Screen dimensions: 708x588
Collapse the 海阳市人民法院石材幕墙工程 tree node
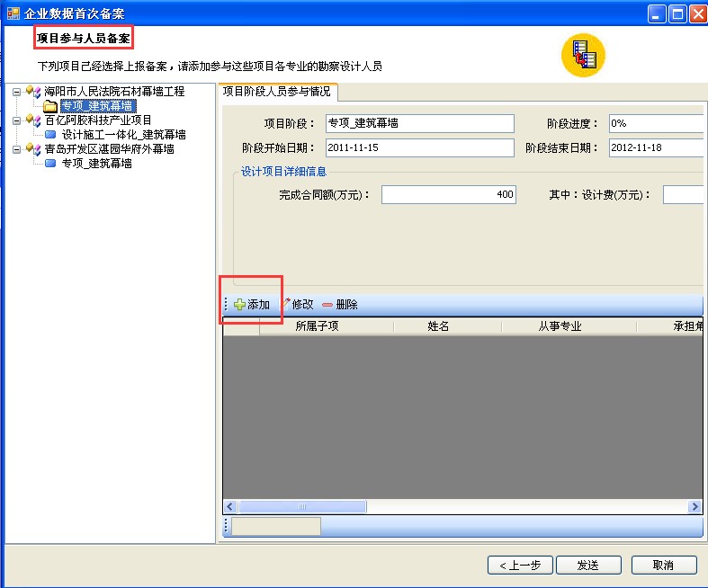(x=17, y=92)
